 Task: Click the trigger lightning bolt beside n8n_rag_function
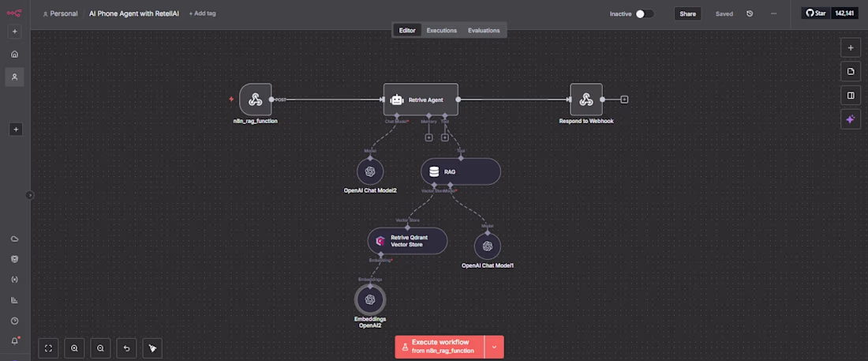pos(231,100)
